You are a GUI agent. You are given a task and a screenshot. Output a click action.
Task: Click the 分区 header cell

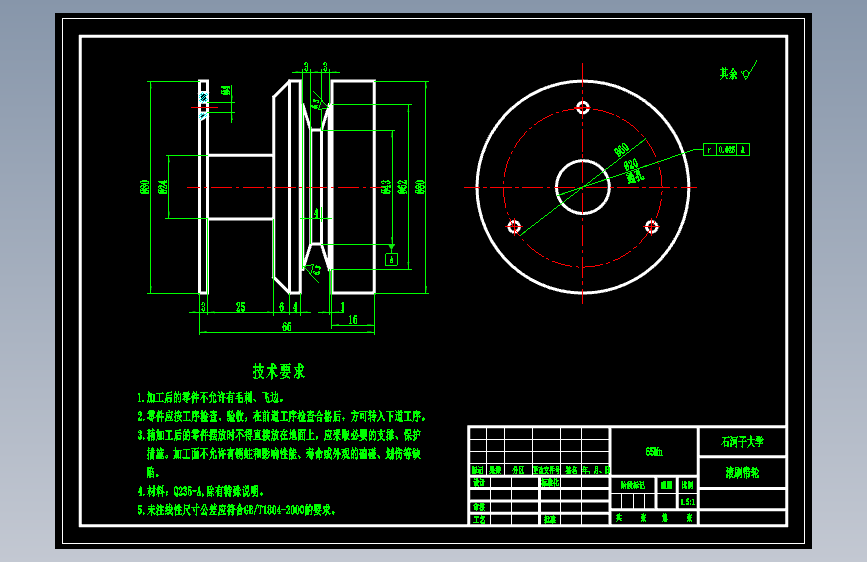point(518,470)
